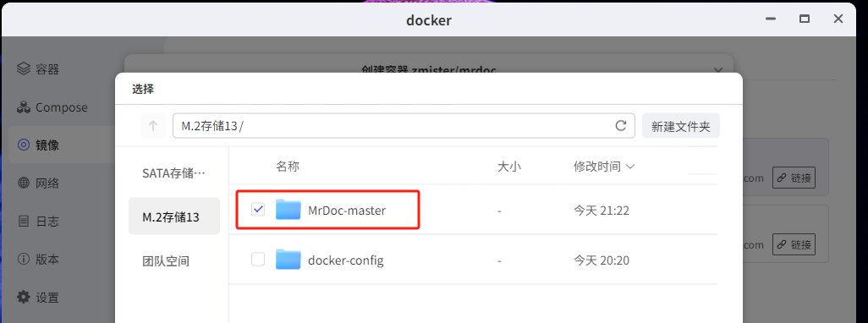Click the up-arrow parent folder icon

[153, 126]
